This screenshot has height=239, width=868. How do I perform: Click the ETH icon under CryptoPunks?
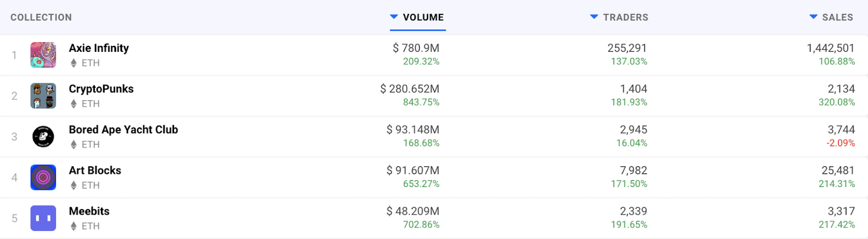[74, 104]
